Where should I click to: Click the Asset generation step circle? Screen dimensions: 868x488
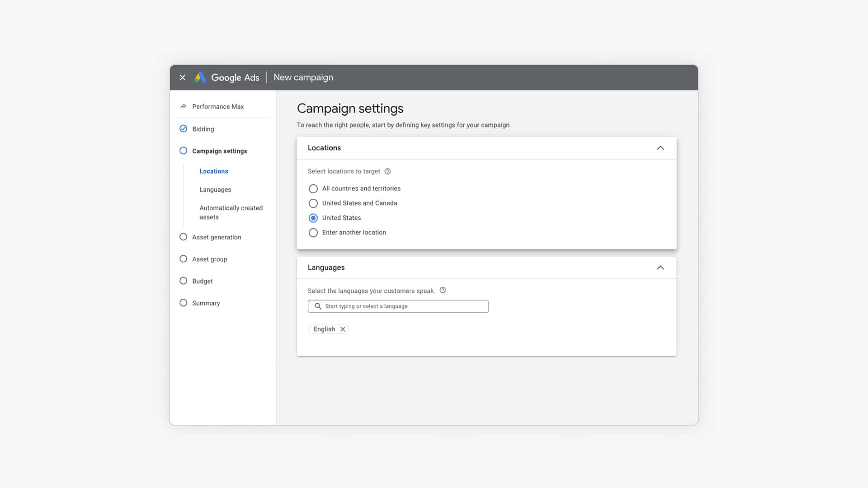click(183, 237)
